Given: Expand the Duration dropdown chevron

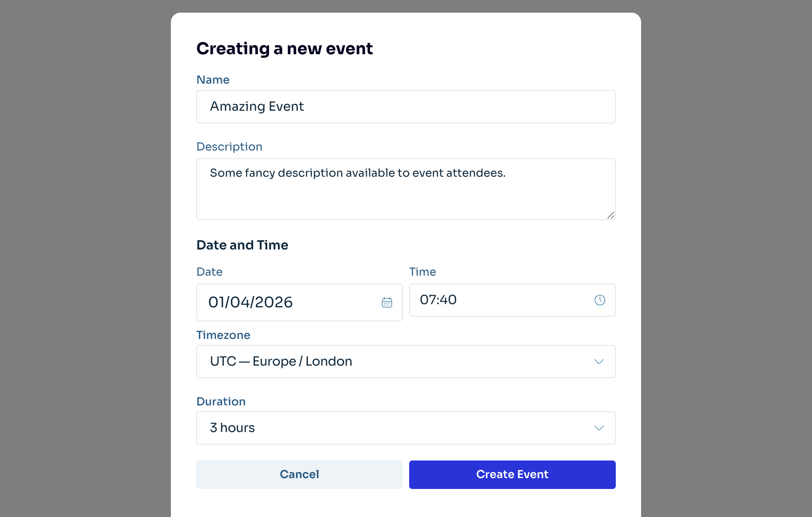Looking at the screenshot, I should coord(599,428).
